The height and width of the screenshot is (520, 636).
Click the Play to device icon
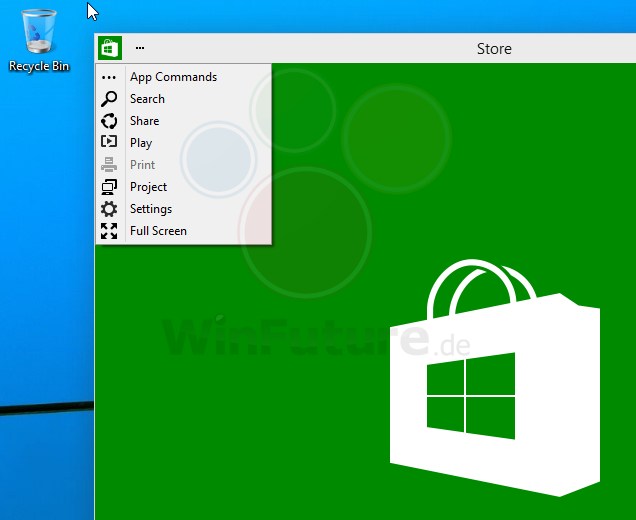pyautogui.click(x=109, y=141)
